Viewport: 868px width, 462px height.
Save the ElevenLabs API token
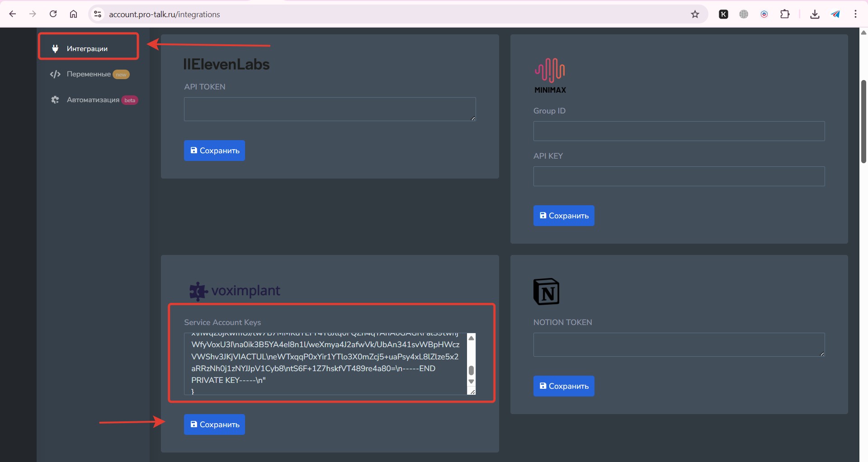click(x=214, y=151)
